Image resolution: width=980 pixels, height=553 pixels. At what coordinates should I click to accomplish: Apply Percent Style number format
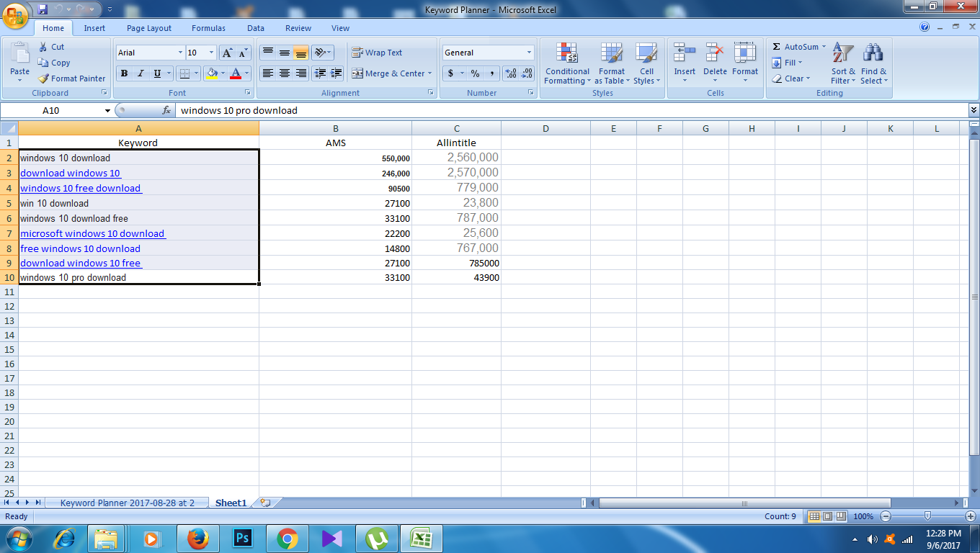[476, 73]
